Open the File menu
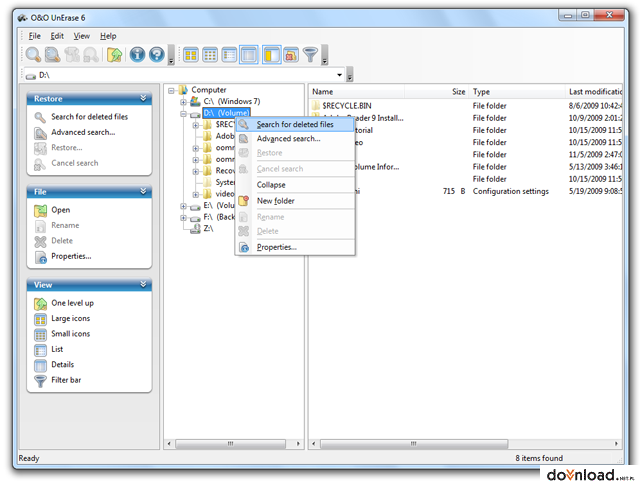Image resolution: width=640 pixels, height=484 pixels. click(x=34, y=36)
